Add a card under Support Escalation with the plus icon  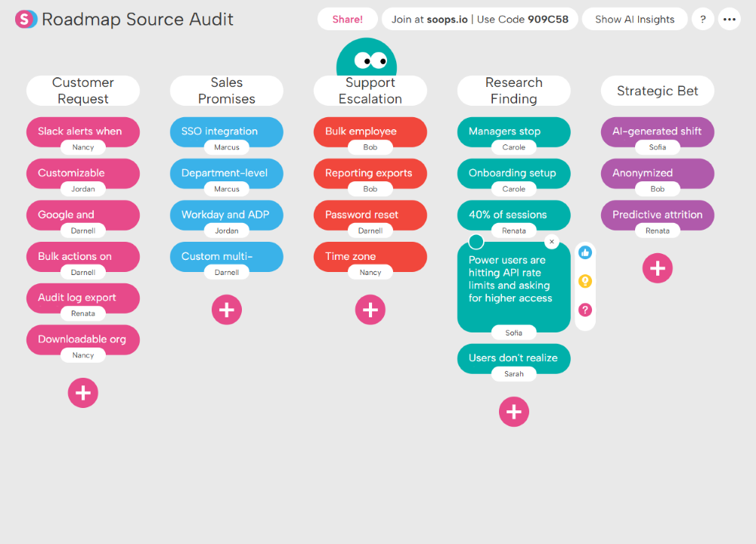click(370, 310)
